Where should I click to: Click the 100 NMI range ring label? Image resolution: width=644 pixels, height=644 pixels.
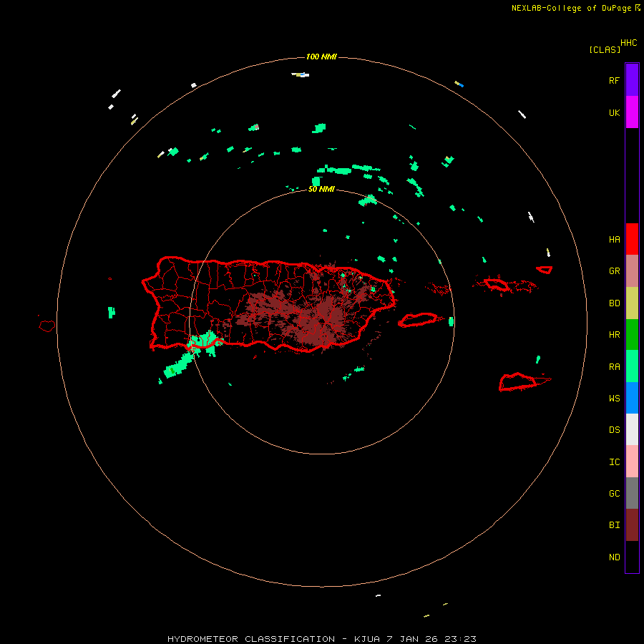pyautogui.click(x=321, y=57)
